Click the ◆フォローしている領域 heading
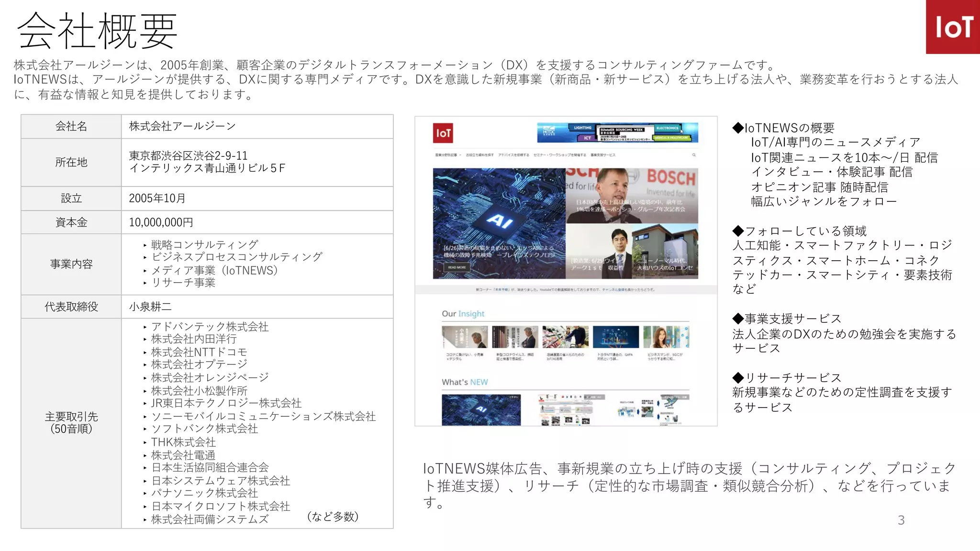 (799, 231)
